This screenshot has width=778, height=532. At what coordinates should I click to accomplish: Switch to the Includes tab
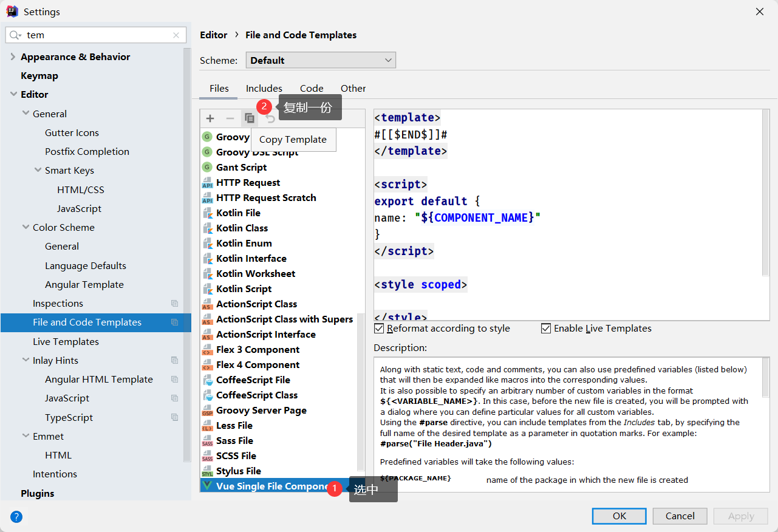click(x=264, y=88)
